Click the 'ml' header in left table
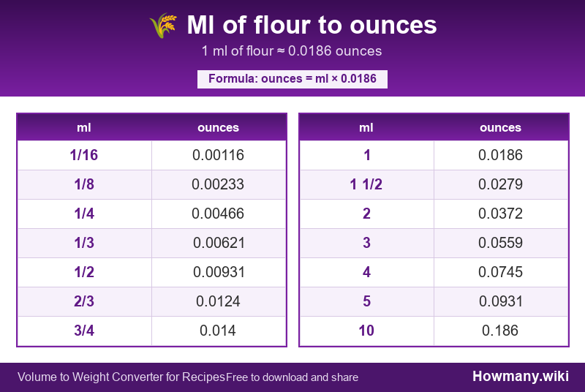The image size is (585, 392). (84, 127)
